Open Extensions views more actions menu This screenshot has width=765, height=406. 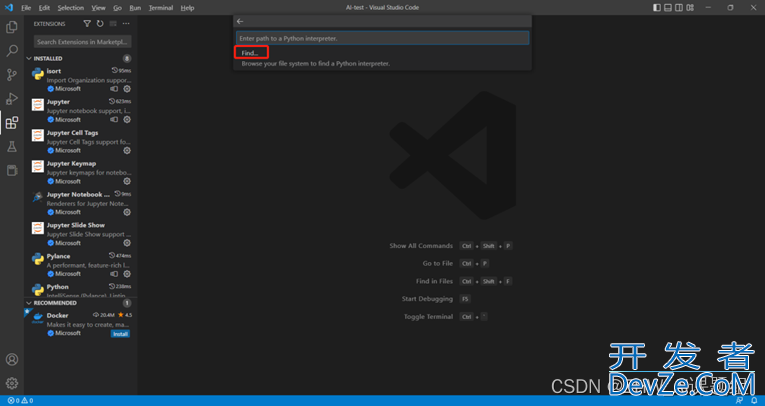(x=126, y=23)
